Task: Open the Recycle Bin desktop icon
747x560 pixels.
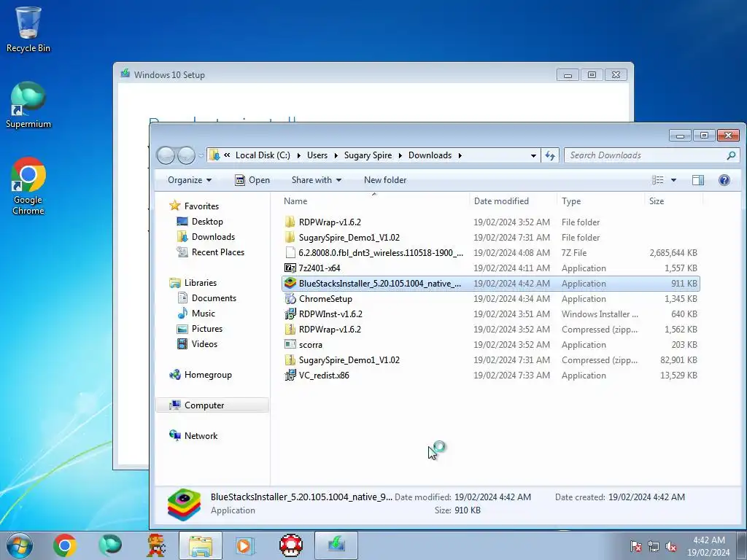Action: coord(28,28)
